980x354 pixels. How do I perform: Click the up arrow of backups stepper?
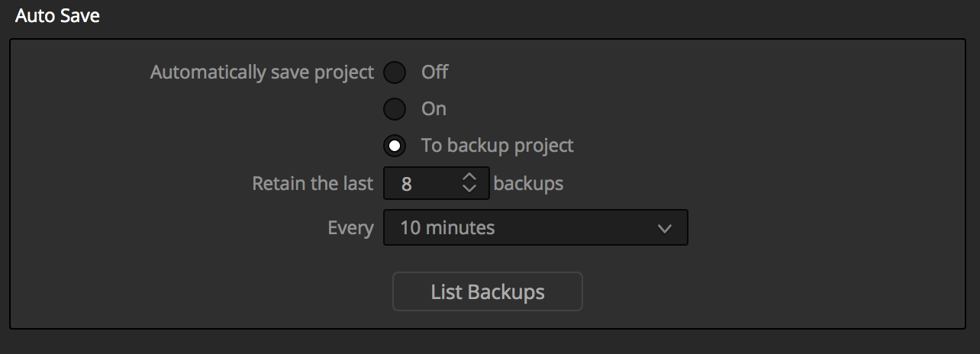click(469, 177)
